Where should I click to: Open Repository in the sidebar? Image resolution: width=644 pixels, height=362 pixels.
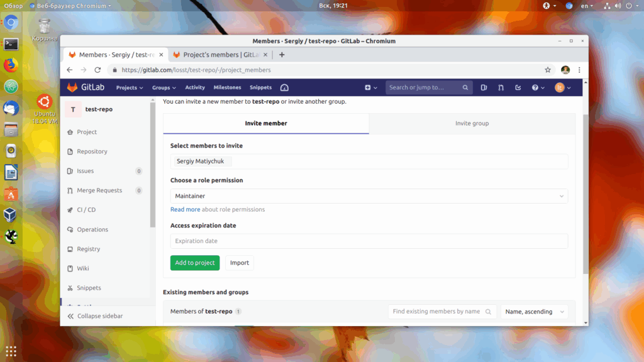pos(92,151)
